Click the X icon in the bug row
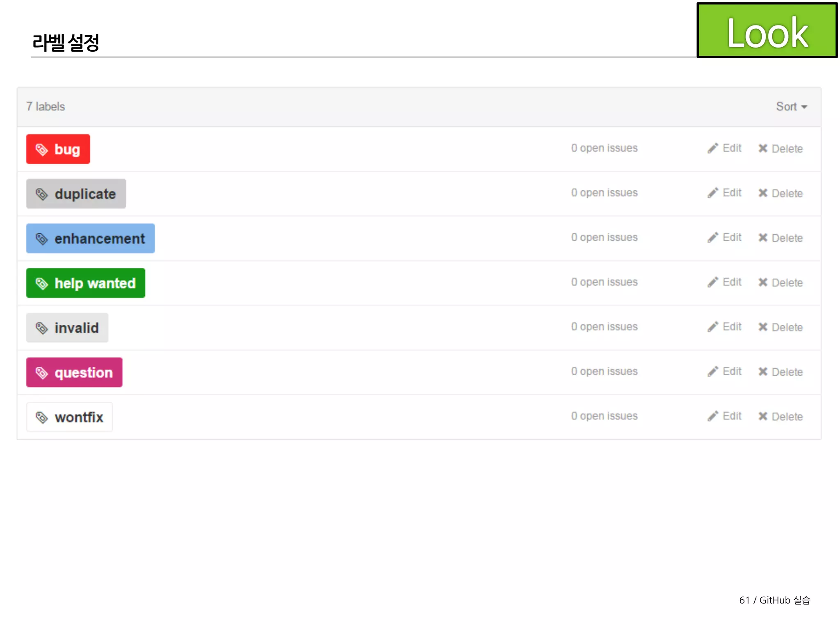The width and height of the screenshot is (840, 630). pyautogui.click(x=763, y=148)
